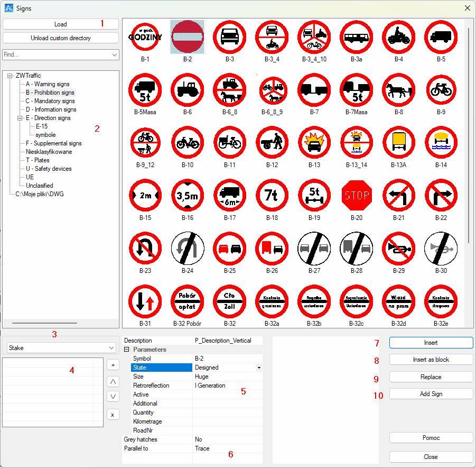Select the symbole tree item
Screen dimensions: 476x468
point(45,135)
